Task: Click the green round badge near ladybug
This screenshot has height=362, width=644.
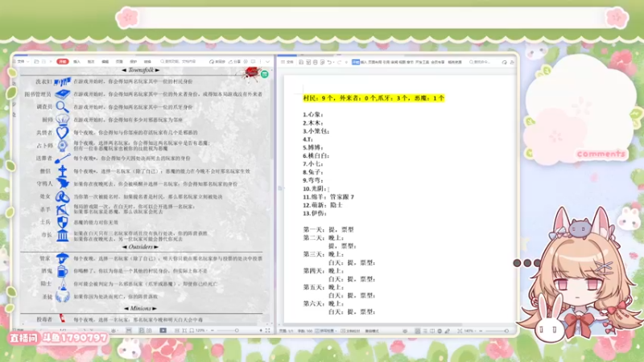Action: point(265,74)
